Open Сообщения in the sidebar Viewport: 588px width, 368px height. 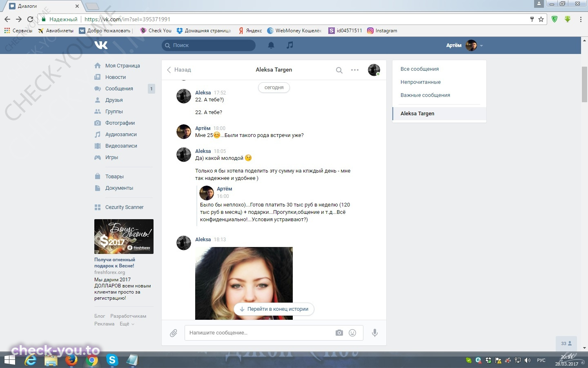click(119, 89)
